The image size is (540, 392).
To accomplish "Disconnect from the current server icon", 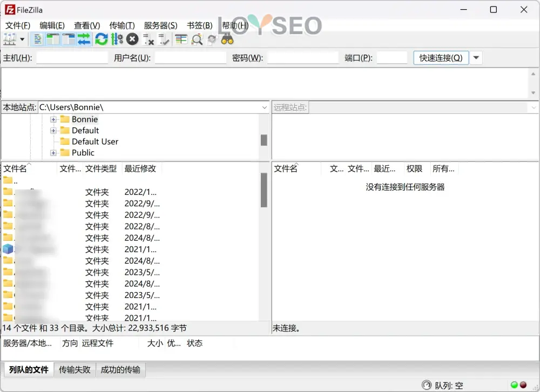I will [148, 39].
